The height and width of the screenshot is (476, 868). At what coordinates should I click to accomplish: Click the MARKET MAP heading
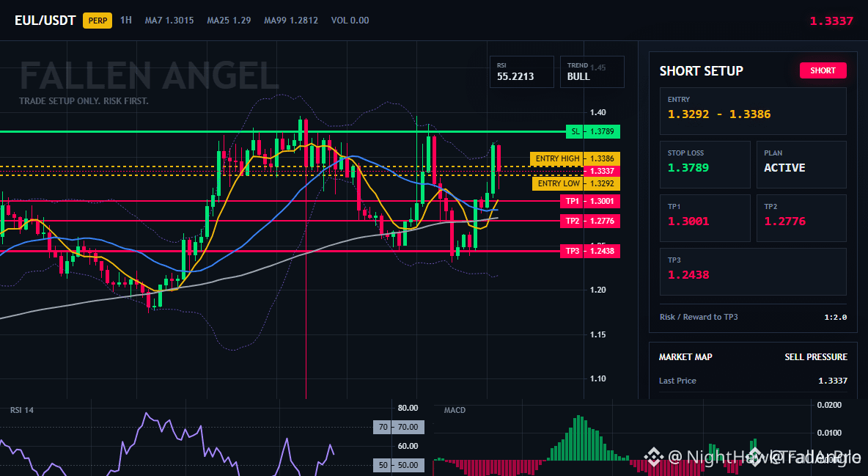click(x=685, y=357)
